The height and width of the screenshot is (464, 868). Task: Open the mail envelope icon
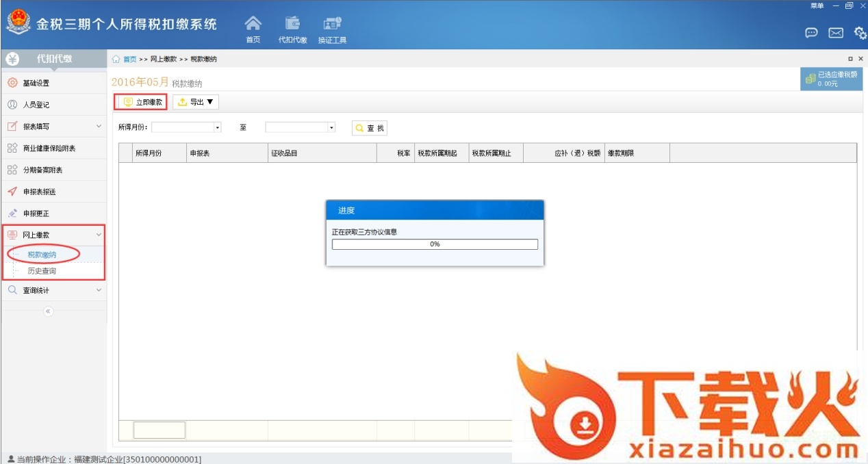(836, 33)
